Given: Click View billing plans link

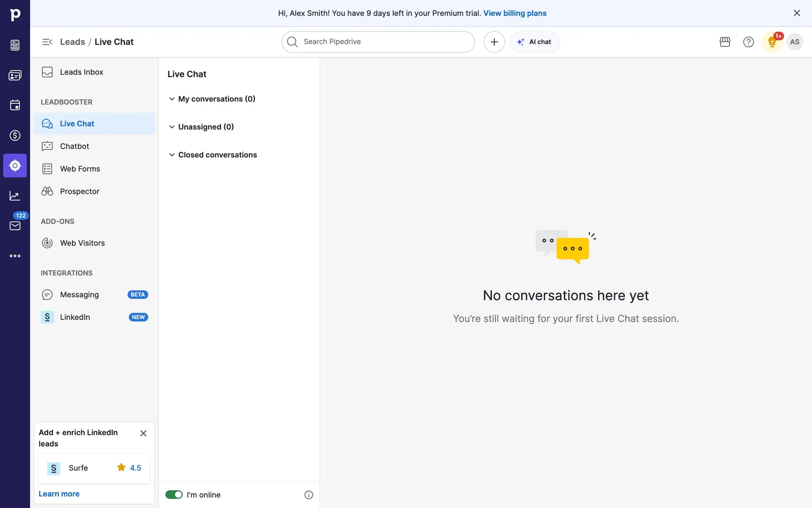Looking at the screenshot, I should click(x=515, y=13).
